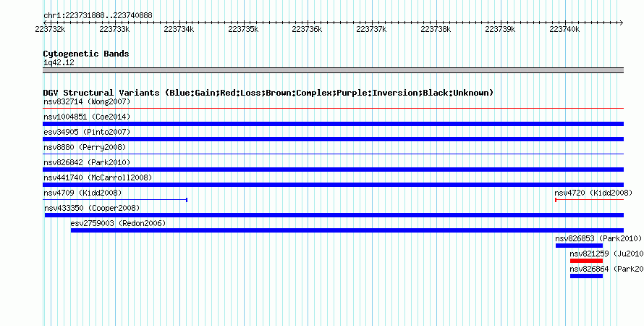Click the 223733k ruler label

(114, 29)
